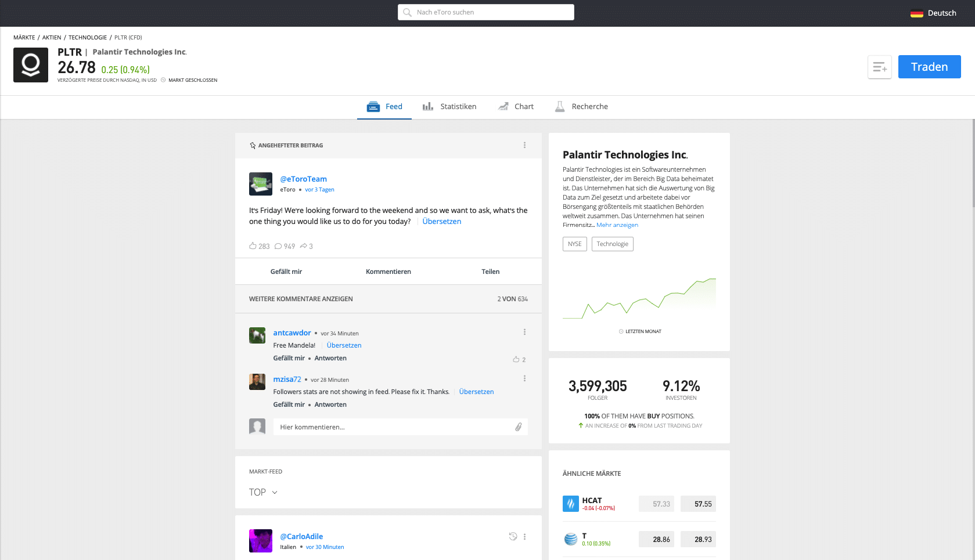This screenshot has height=560, width=975.
Task: Expand Weitere Kommentare anzeigen
Action: [x=301, y=299]
